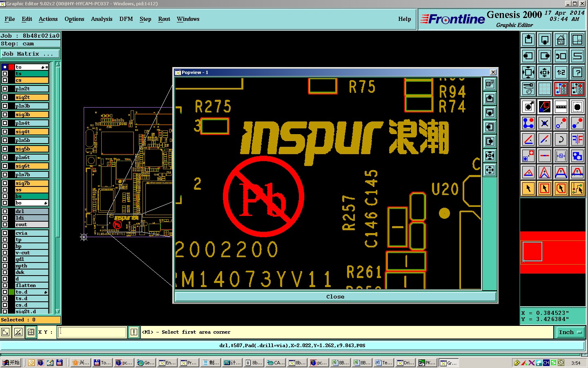588x368 pixels.
Task: Click the snap target icon next to X Y
Action: [31, 332]
